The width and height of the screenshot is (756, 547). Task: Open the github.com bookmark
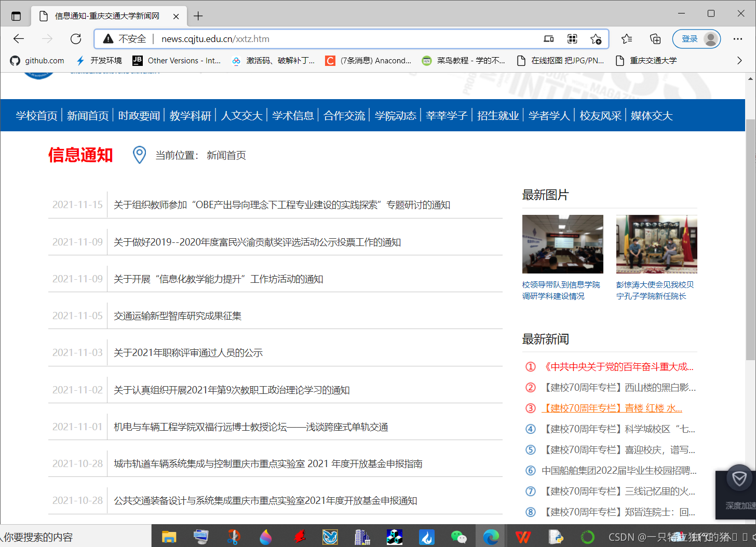pos(37,61)
